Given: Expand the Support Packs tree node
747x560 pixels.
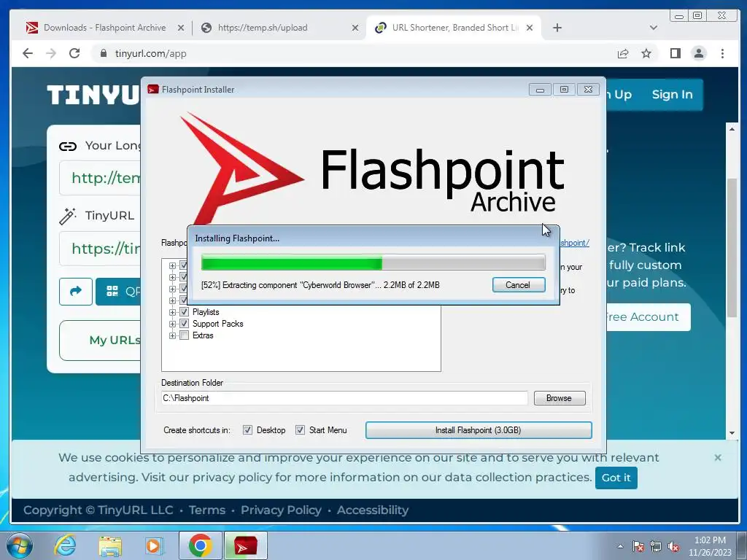Looking at the screenshot, I should point(172,324).
